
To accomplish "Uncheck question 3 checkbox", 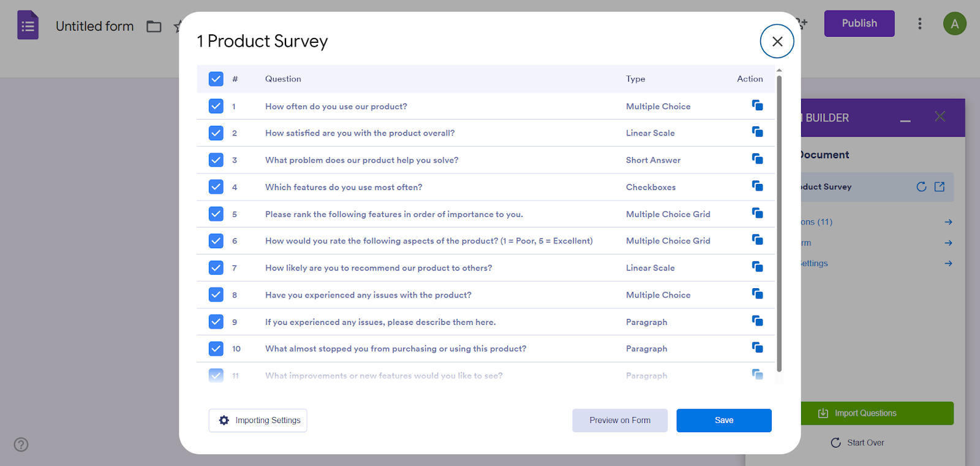I will point(216,160).
